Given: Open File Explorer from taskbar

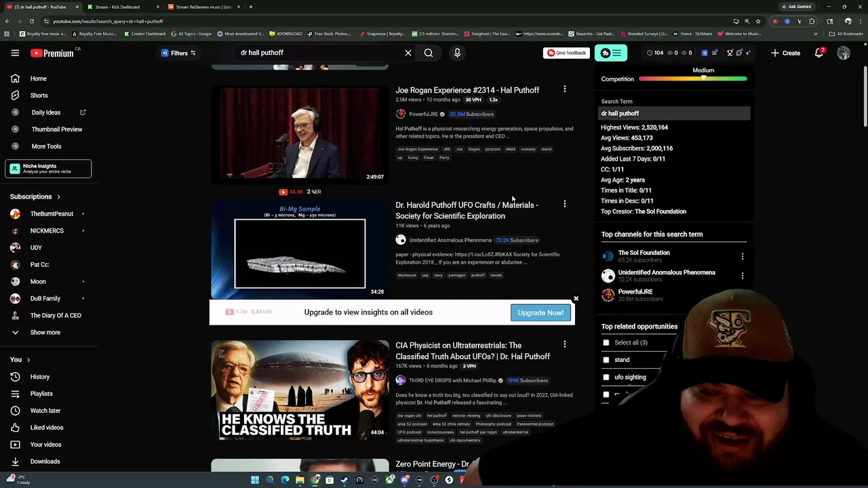Looking at the screenshot, I should pyautogui.click(x=300, y=480).
